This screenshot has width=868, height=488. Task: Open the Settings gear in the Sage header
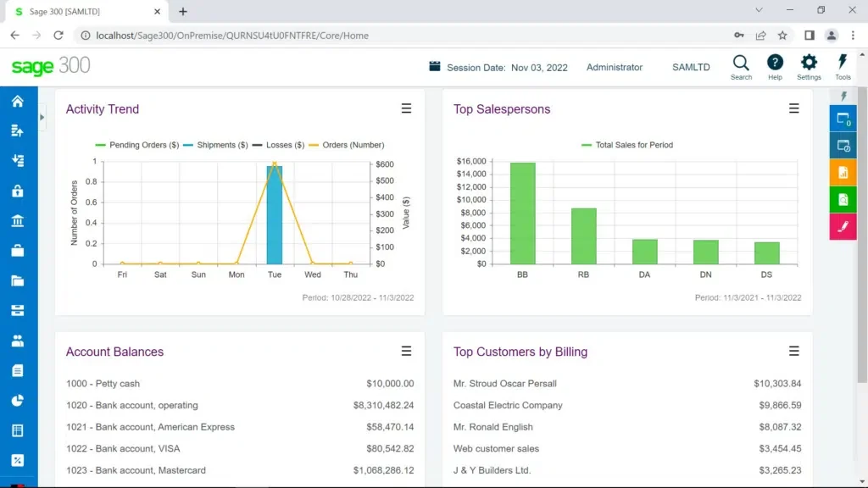[x=809, y=66]
